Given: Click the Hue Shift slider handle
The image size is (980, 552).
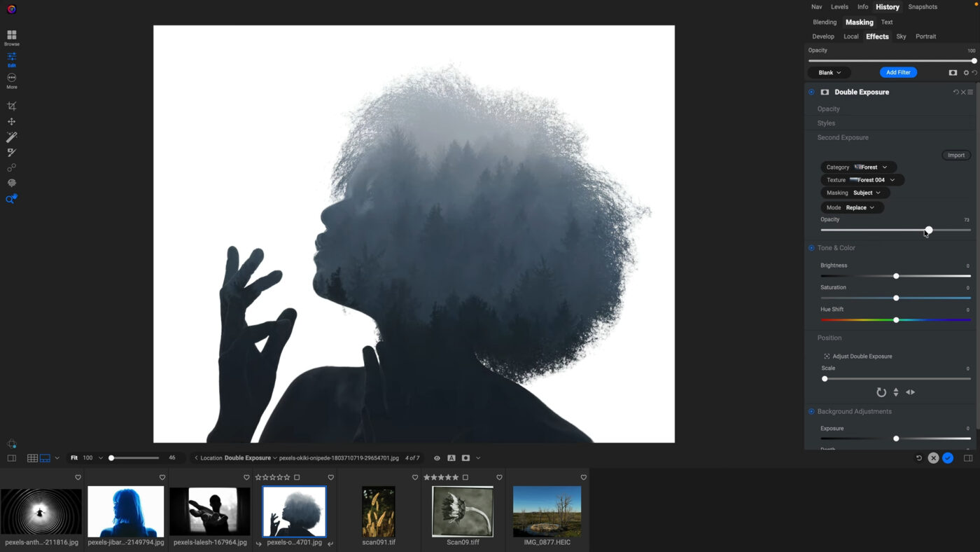Looking at the screenshot, I should coord(896,320).
